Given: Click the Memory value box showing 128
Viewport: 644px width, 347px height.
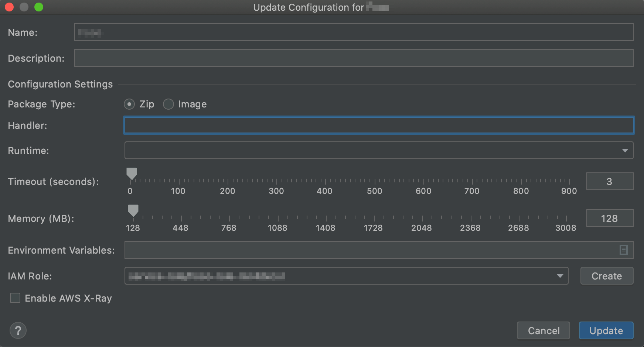Looking at the screenshot, I should (610, 218).
